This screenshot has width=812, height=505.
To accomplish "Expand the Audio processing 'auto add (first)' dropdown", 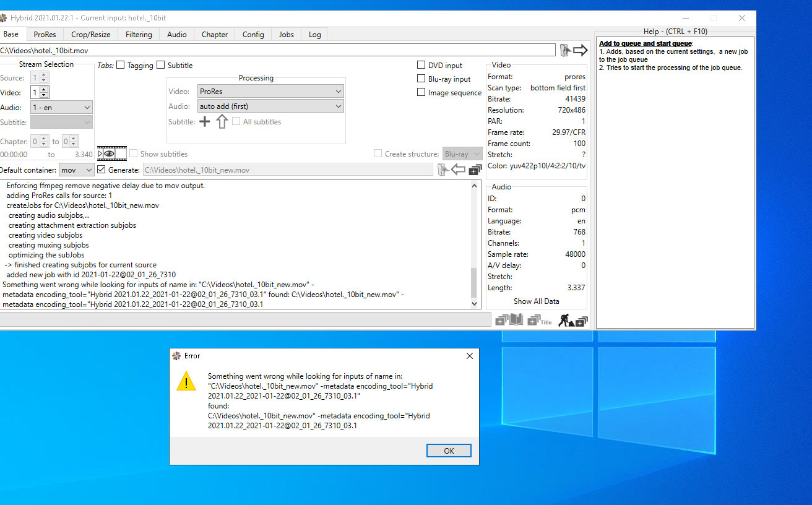I will coord(270,106).
